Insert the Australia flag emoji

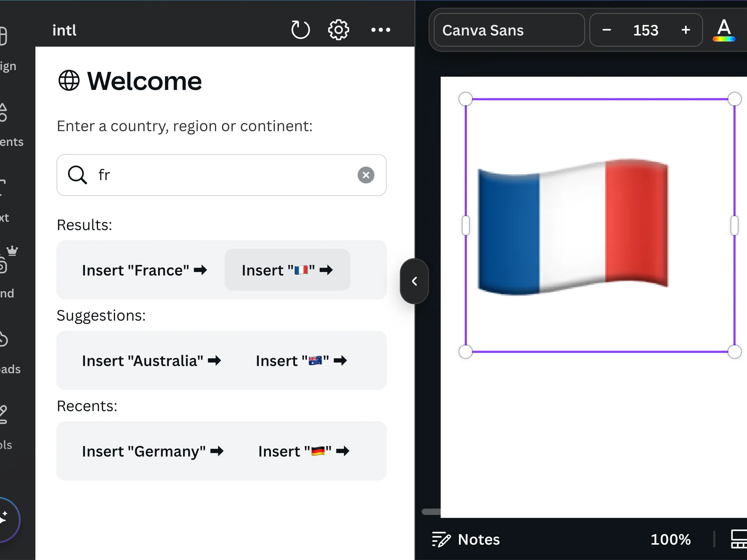[301, 361]
